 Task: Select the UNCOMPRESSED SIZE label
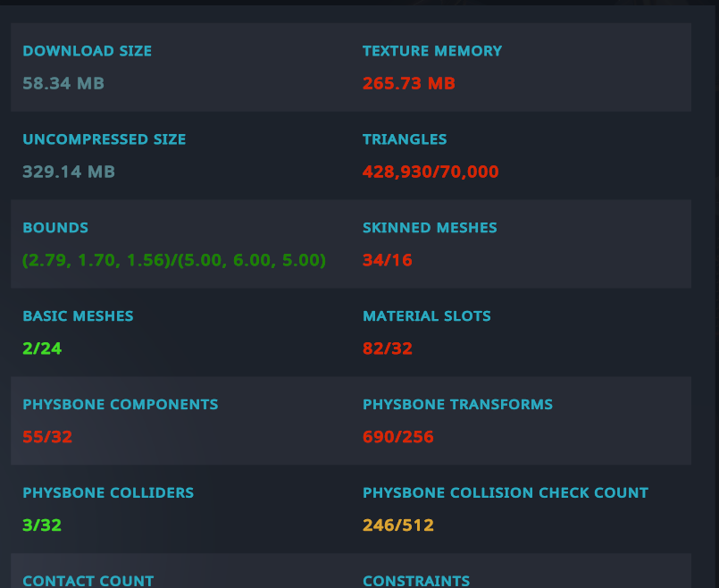coord(105,139)
